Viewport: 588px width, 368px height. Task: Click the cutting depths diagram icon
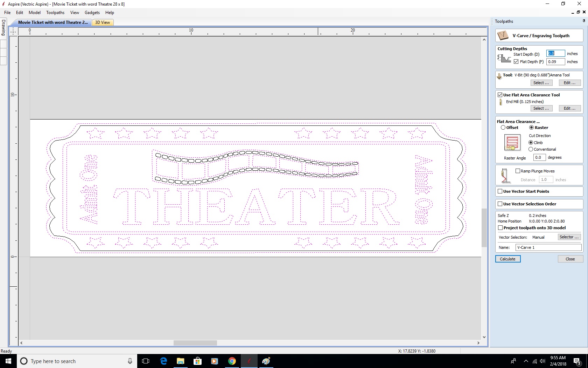(504, 58)
